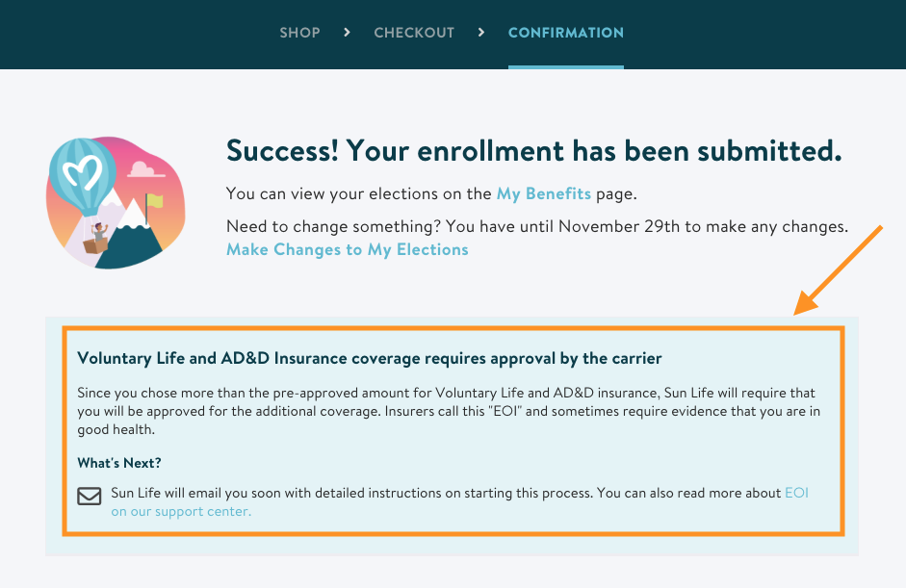Click 'on our support center.' link text

tap(181, 512)
